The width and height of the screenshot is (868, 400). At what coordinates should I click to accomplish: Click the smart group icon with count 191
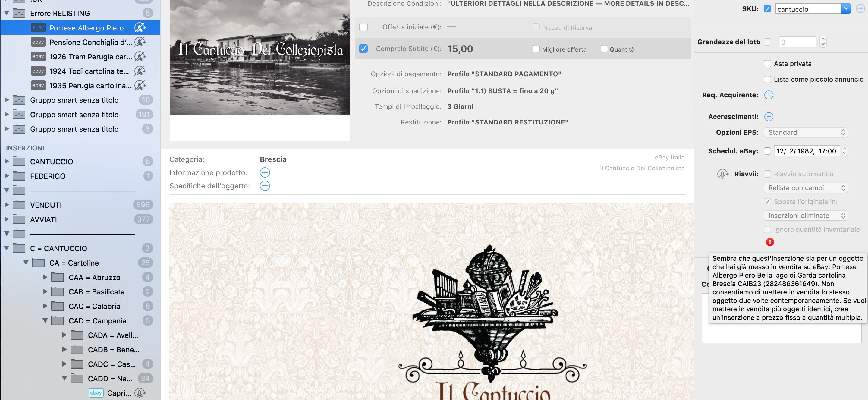19,115
